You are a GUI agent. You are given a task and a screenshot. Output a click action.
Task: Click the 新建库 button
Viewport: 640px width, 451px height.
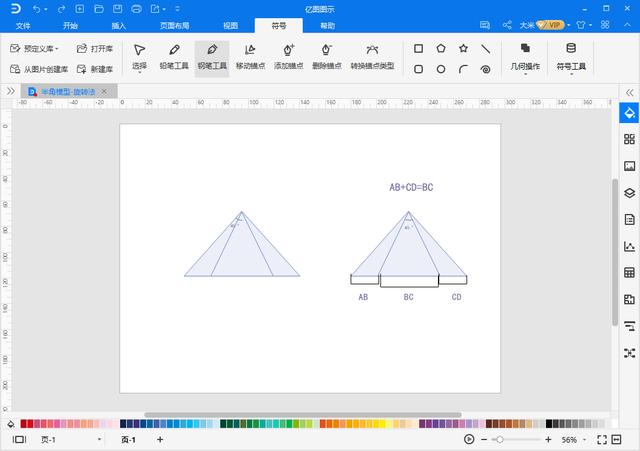click(95, 69)
